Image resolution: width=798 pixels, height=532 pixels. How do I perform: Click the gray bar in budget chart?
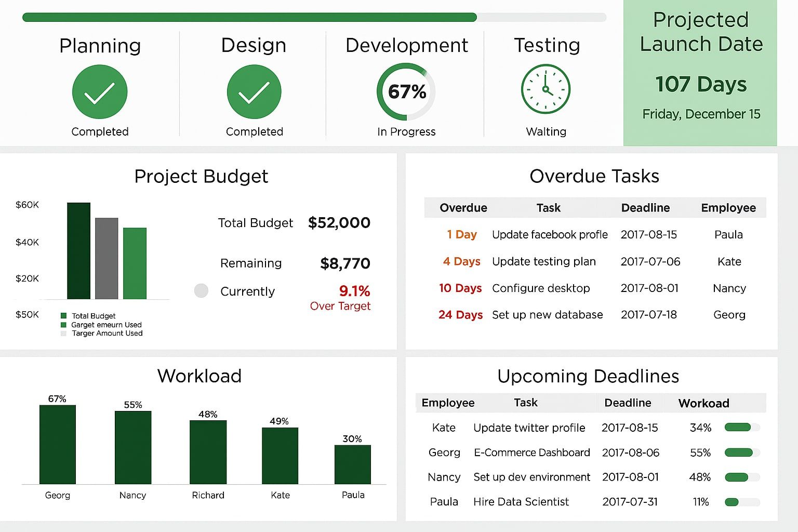tap(107, 258)
